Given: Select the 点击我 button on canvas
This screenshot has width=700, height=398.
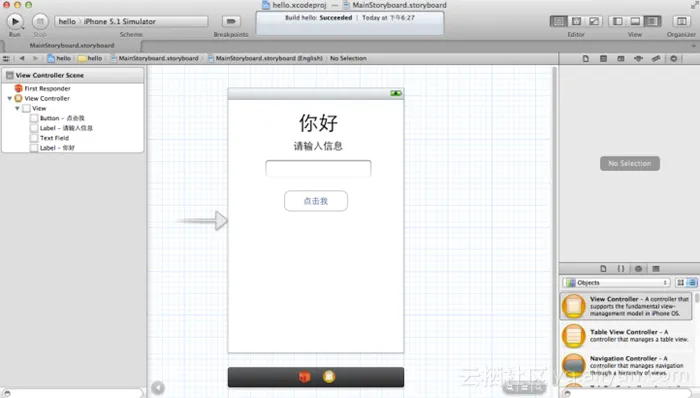Looking at the screenshot, I should [x=316, y=201].
